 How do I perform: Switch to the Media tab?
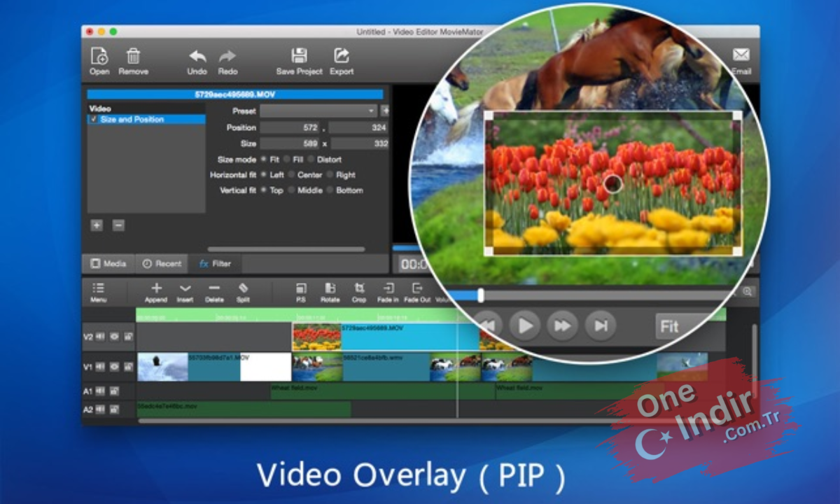point(108,264)
